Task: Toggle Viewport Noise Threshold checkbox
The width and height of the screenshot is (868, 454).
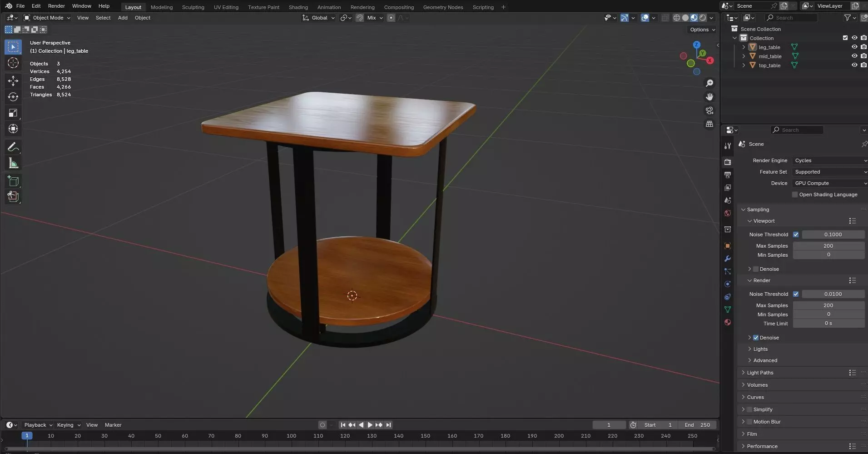Action: 796,234
